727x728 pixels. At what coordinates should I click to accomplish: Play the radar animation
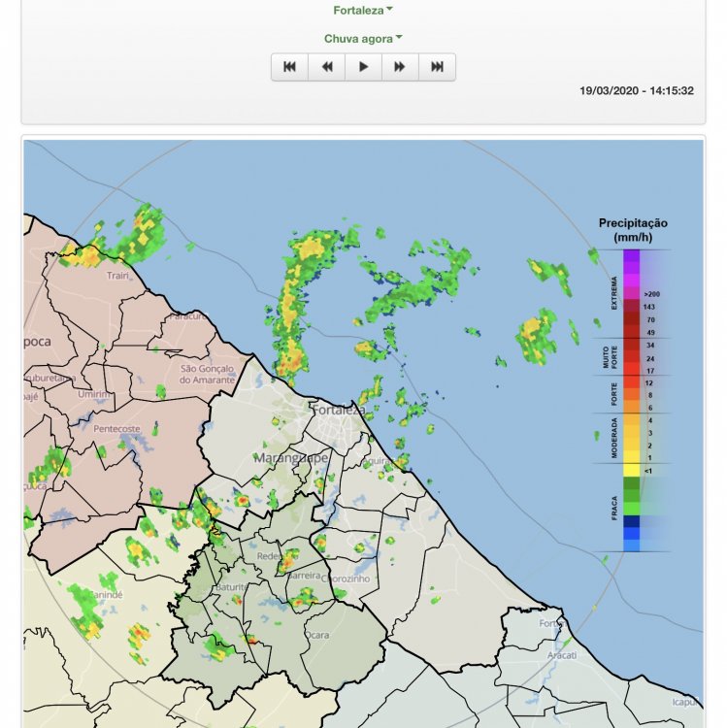[363, 67]
